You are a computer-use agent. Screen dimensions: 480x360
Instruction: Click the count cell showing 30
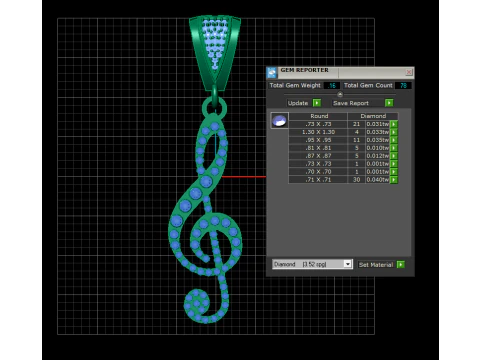coord(356,180)
